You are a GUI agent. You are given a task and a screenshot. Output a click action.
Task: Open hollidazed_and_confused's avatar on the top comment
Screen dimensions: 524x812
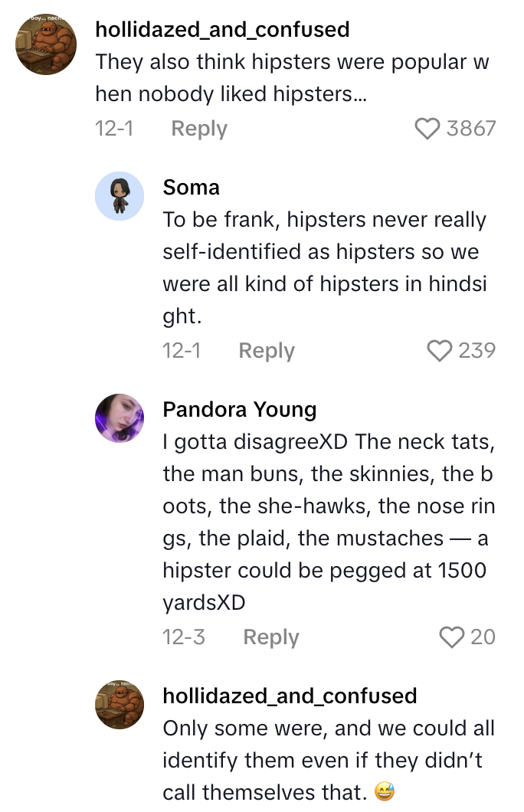[x=47, y=47]
